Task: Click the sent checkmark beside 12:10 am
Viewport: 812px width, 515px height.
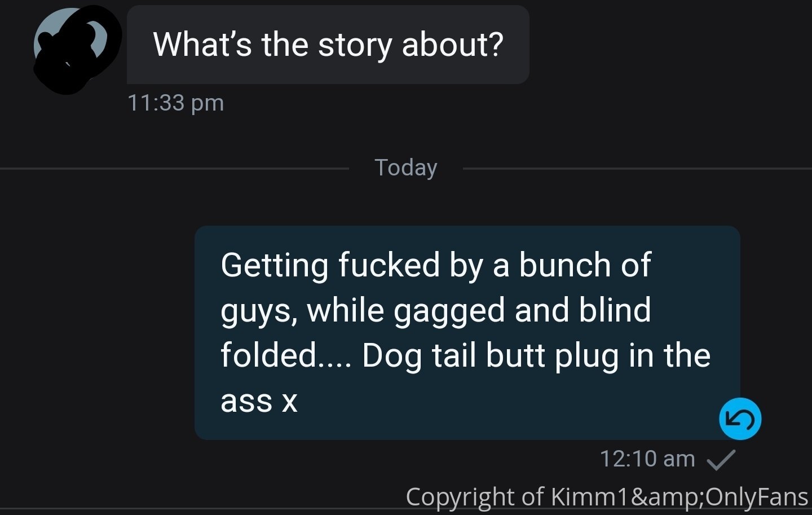Action: (721, 460)
